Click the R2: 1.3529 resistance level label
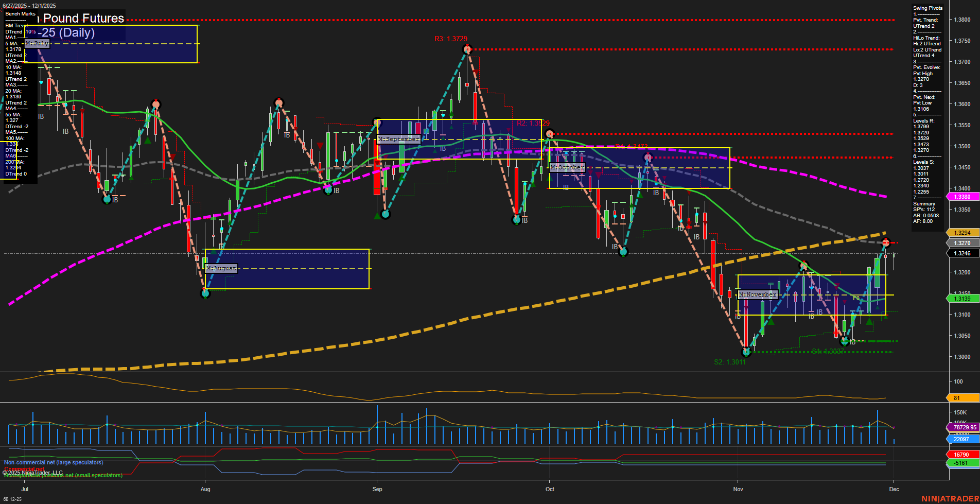The height and width of the screenshot is (504, 980). [534, 123]
